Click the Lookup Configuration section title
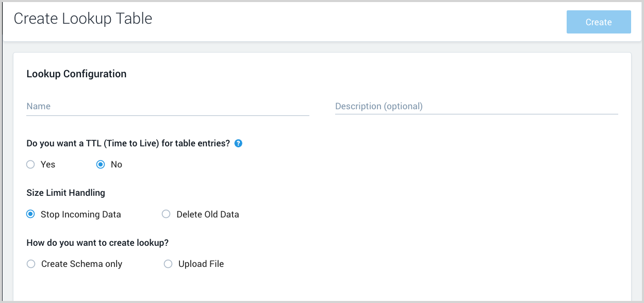The height and width of the screenshot is (303, 644). point(76,74)
